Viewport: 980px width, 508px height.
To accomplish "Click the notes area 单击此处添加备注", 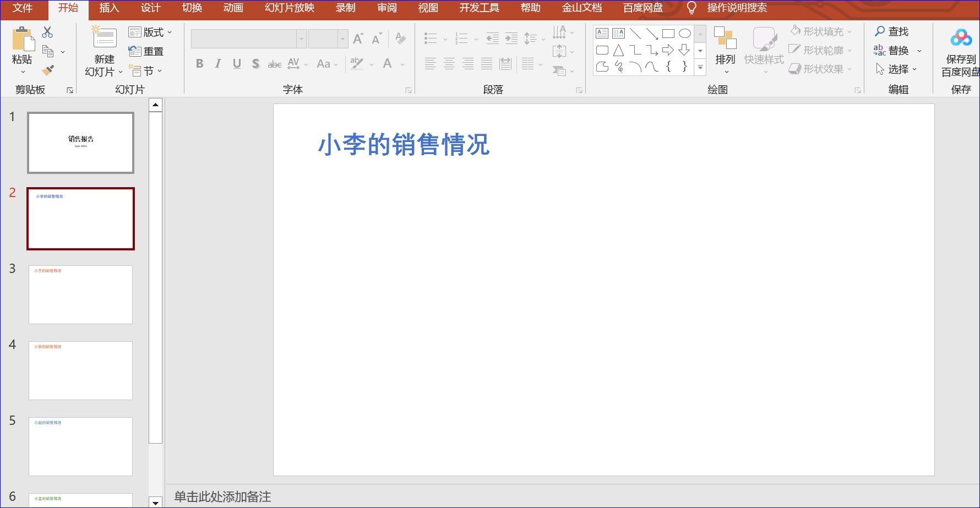I will click(222, 497).
